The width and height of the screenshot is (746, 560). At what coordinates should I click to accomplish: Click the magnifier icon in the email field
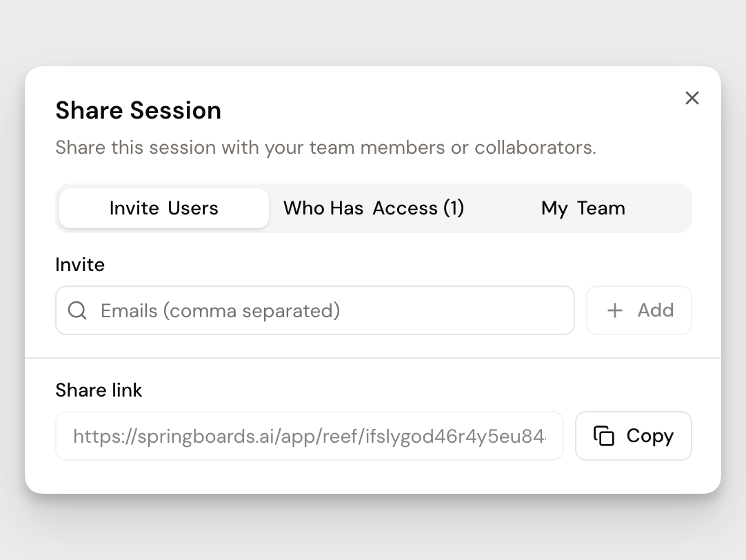tap(77, 310)
